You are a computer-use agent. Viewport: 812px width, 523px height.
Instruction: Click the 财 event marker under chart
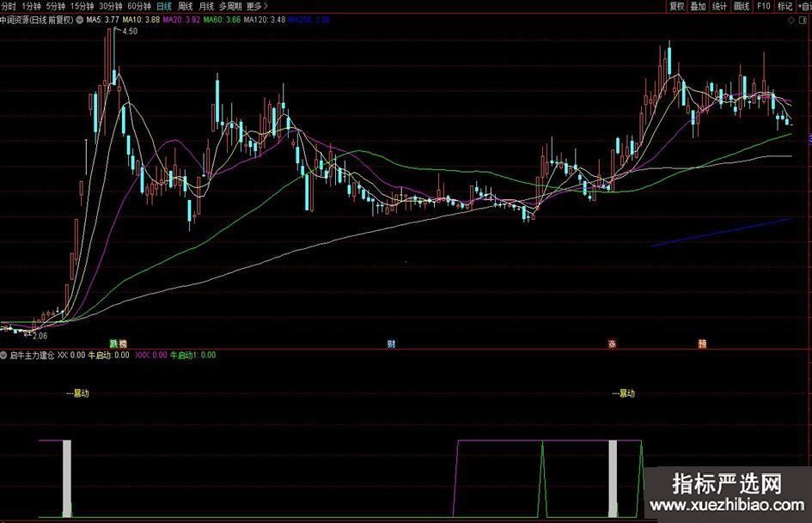click(392, 344)
